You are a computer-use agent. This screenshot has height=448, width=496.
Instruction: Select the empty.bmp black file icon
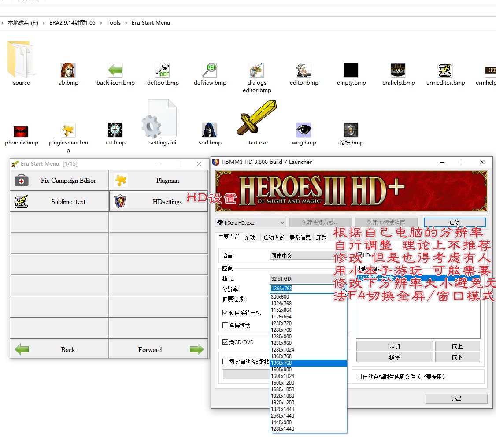point(351,70)
